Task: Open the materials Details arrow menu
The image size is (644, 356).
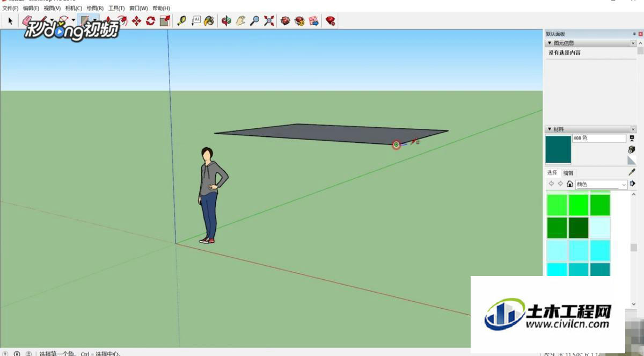Action: tap(633, 184)
